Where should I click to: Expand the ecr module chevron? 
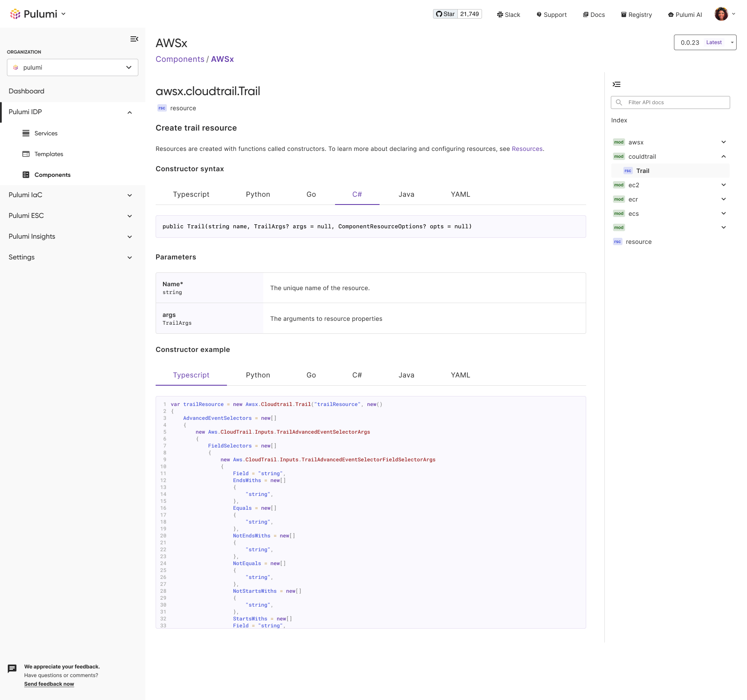pyautogui.click(x=724, y=199)
